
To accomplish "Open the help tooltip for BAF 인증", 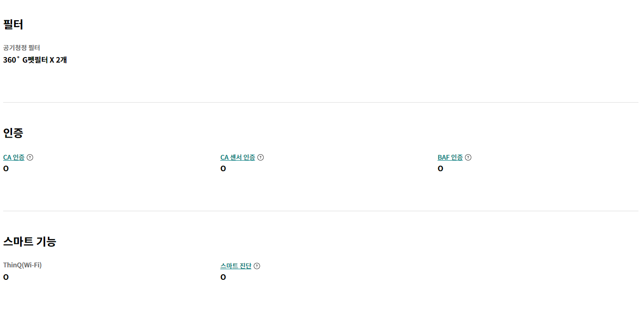I will click(x=468, y=157).
